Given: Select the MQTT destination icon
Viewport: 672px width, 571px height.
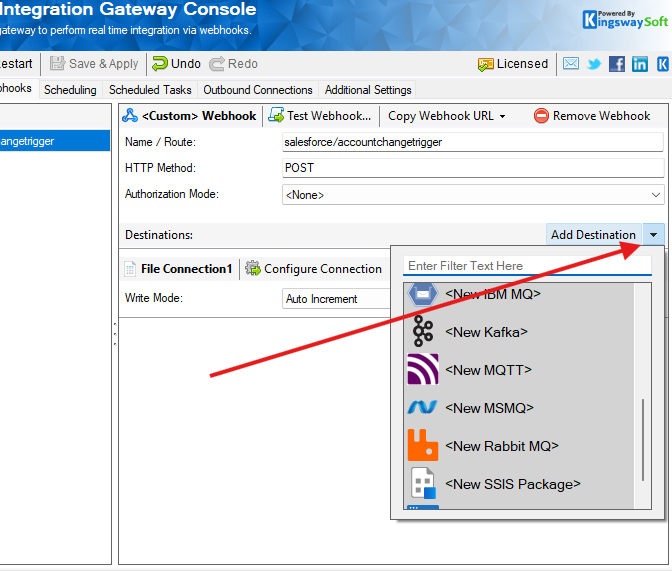Looking at the screenshot, I should click(423, 370).
